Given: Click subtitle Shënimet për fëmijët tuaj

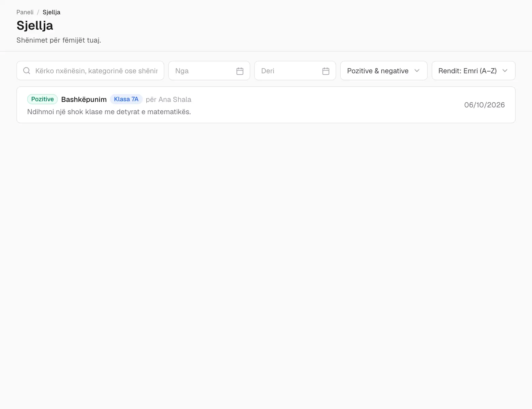Looking at the screenshot, I should click(59, 40).
